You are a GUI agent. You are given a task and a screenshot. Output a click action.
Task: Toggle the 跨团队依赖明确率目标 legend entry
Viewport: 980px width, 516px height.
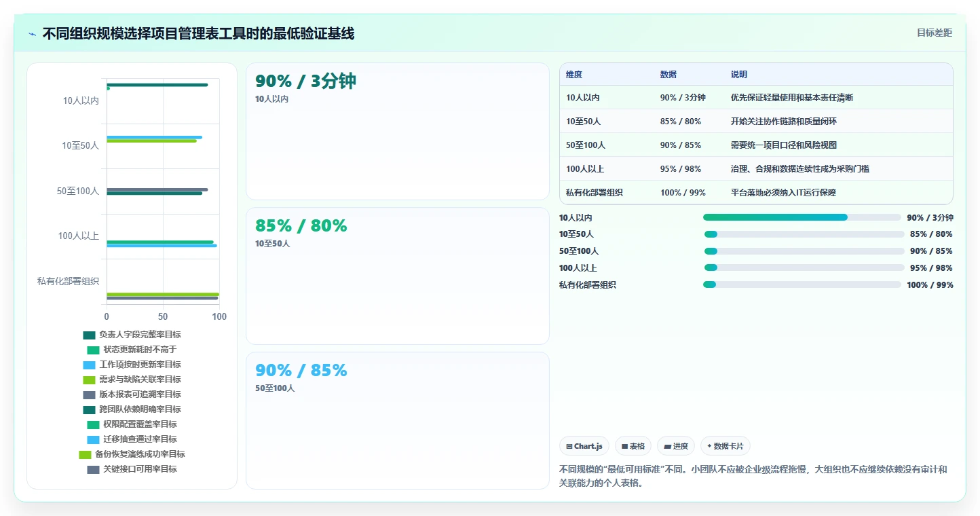coord(132,409)
